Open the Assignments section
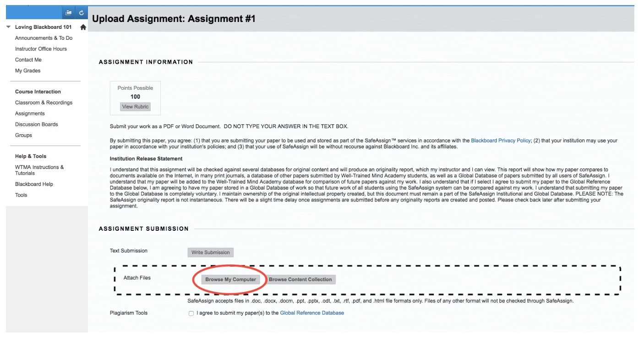Image resolution: width=644 pixels, height=359 pixels. pos(30,113)
